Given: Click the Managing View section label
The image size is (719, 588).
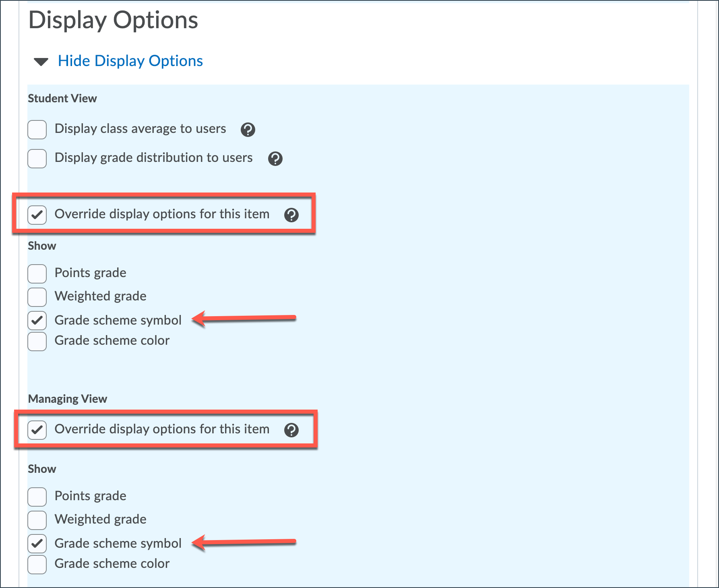Looking at the screenshot, I should [x=67, y=399].
